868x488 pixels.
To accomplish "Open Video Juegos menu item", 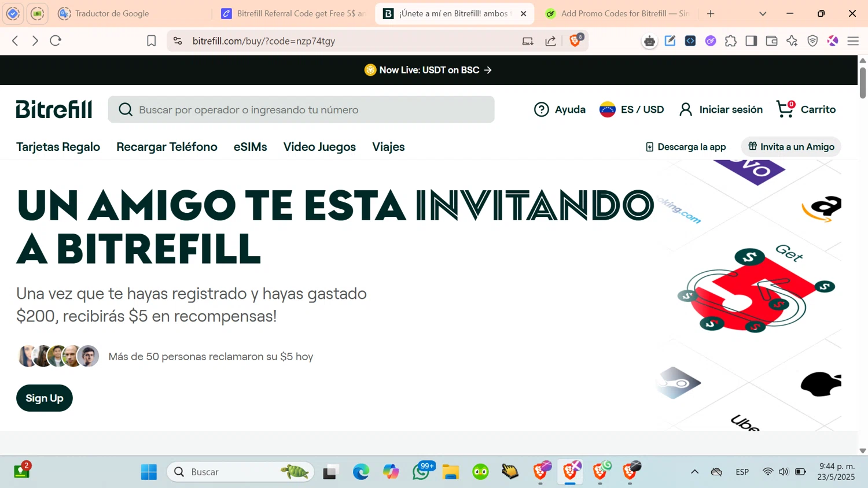I will 319,147.
